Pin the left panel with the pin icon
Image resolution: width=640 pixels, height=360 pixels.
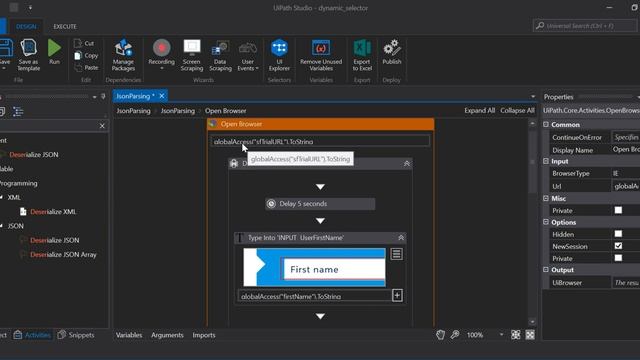pyautogui.click(x=103, y=97)
